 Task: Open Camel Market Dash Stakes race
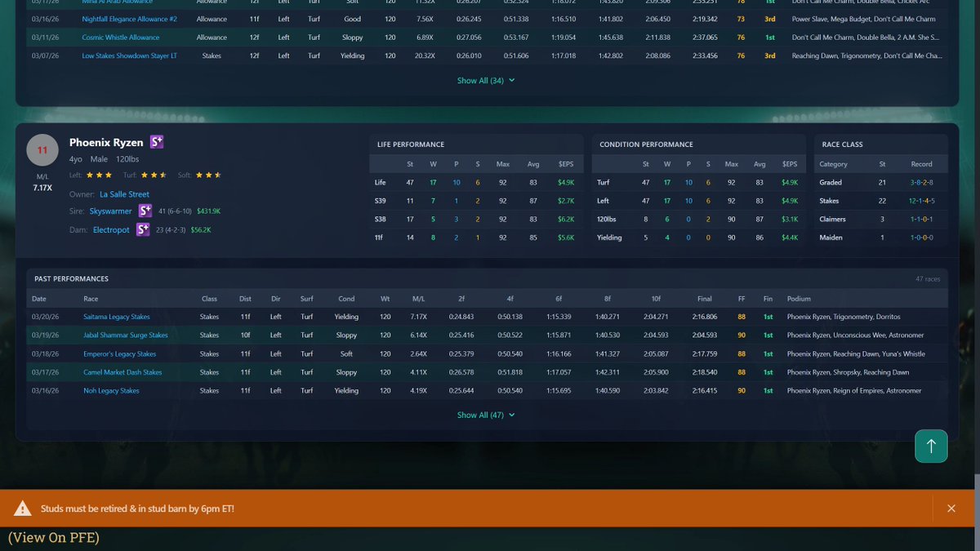coord(122,372)
